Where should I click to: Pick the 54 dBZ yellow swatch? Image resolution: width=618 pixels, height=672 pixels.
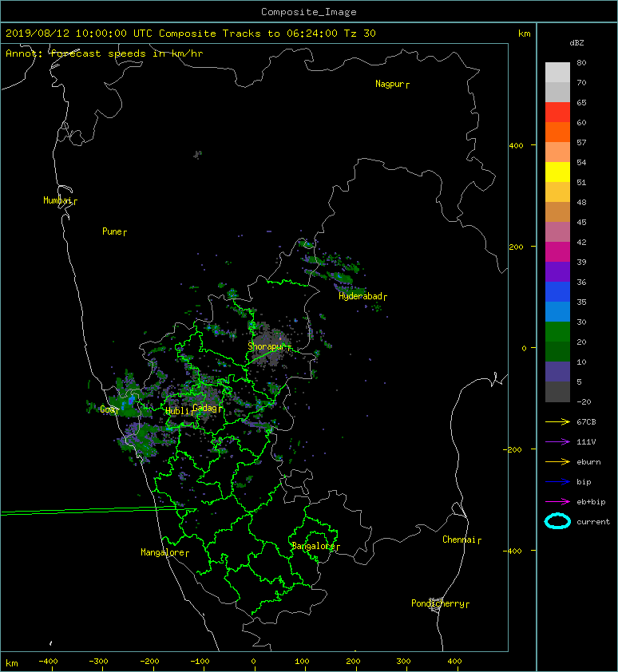coord(557,172)
